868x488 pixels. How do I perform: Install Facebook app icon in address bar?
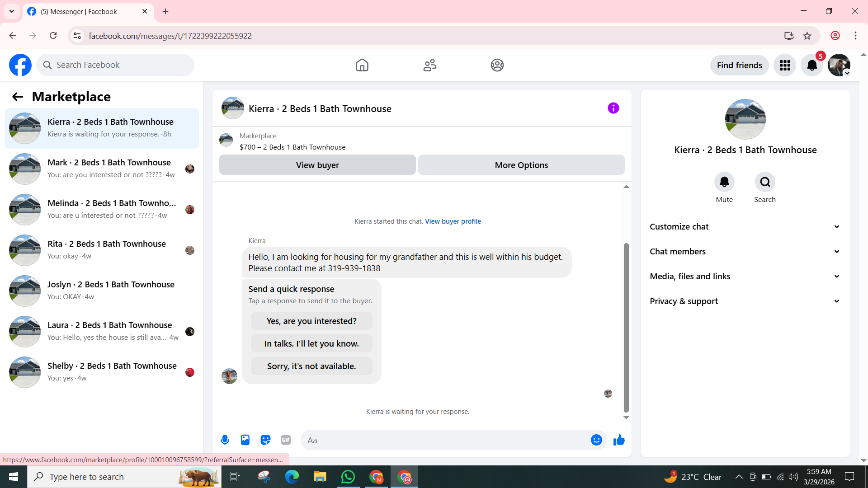(789, 36)
